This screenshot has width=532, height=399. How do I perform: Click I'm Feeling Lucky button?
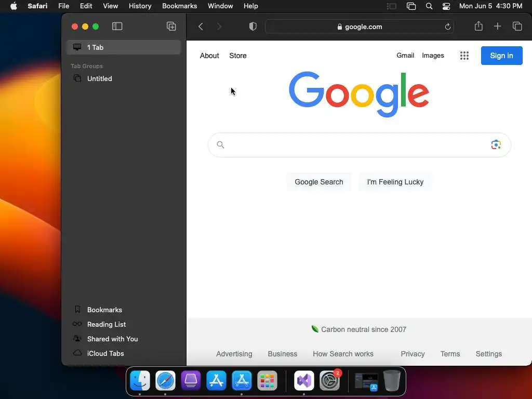tap(395, 182)
